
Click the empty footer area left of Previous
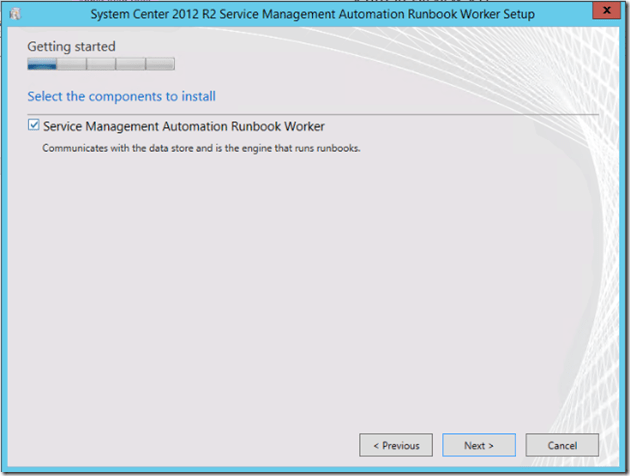click(180, 445)
